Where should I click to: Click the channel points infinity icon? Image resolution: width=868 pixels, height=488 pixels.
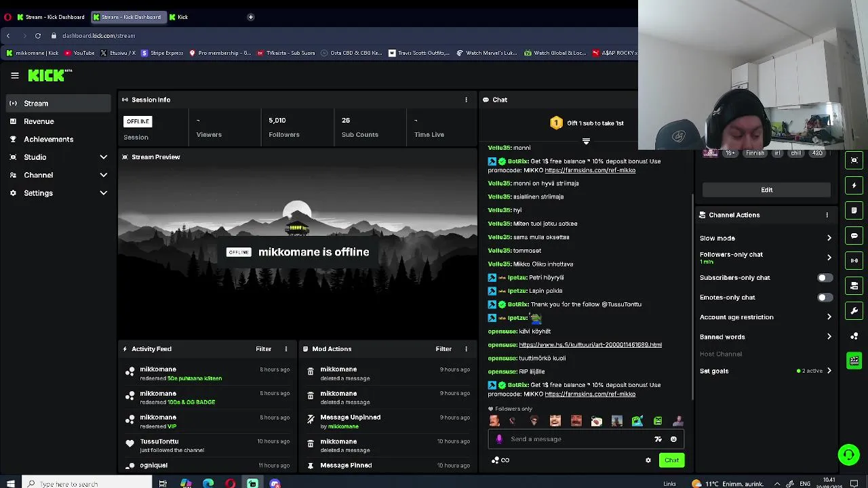point(500,460)
